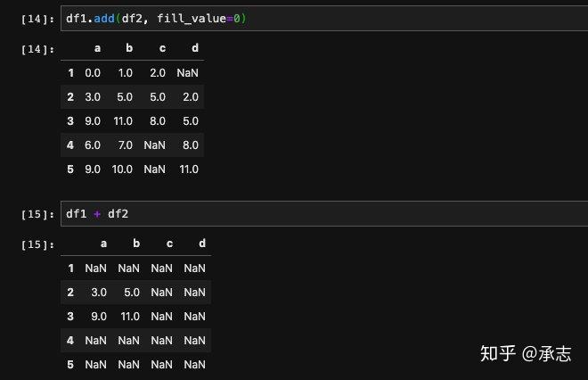This screenshot has height=380, width=588.
Task: Select row index 3 in the first output table
Action: click(x=70, y=121)
